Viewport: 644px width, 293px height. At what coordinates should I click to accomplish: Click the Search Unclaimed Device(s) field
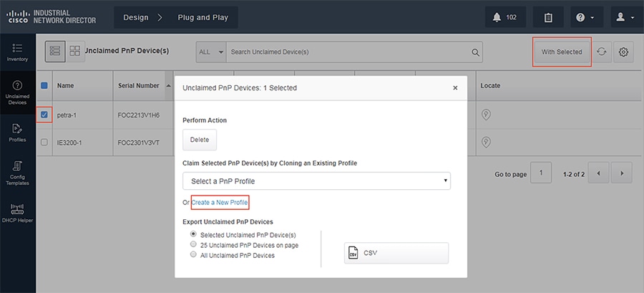coord(349,52)
